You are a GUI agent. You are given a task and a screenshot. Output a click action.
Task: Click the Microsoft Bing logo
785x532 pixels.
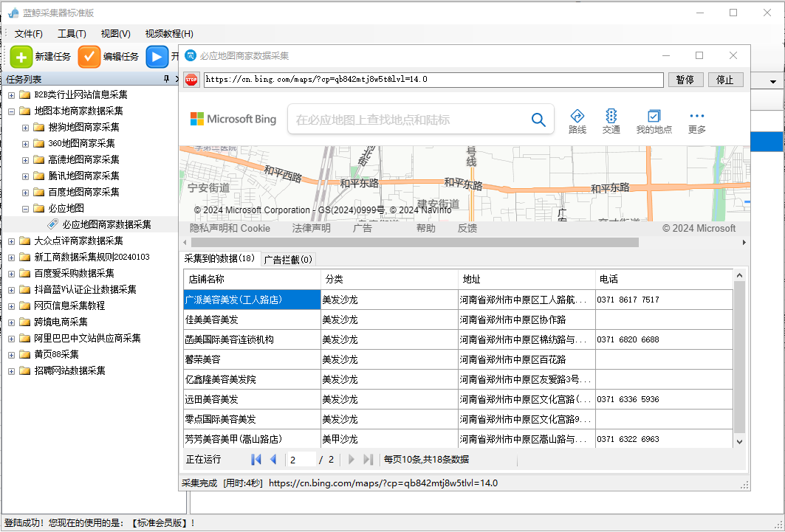coord(233,119)
